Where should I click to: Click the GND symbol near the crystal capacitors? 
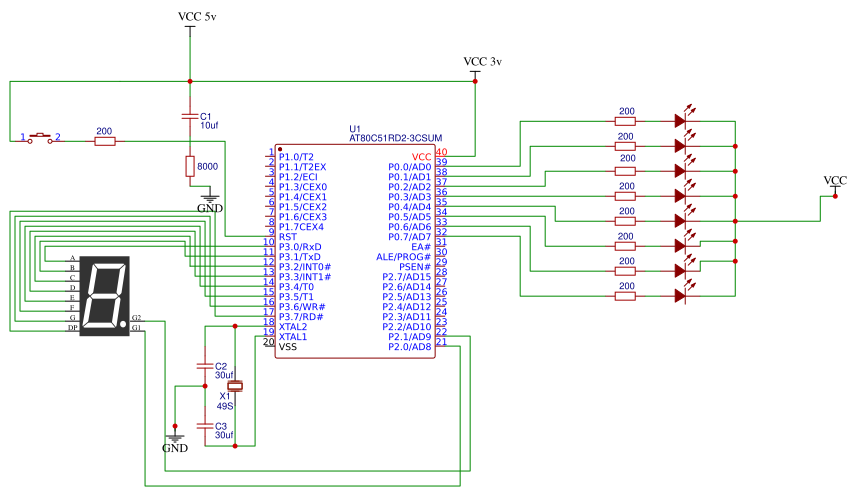point(175,439)
